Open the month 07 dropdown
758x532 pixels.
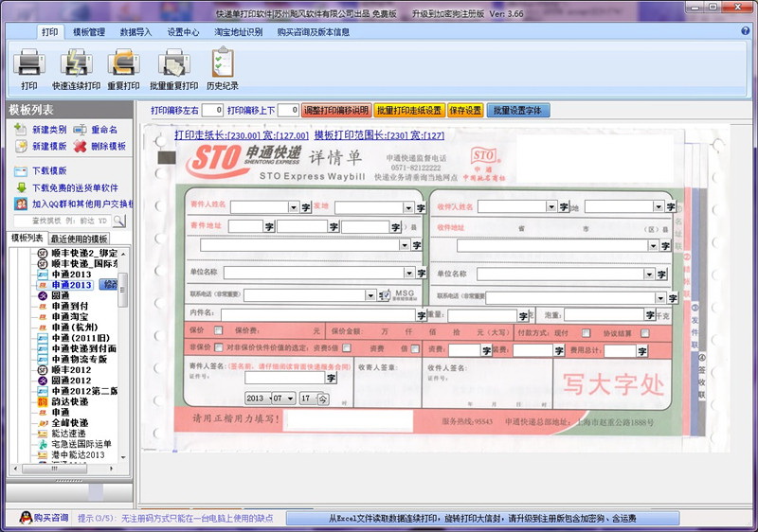290,399
